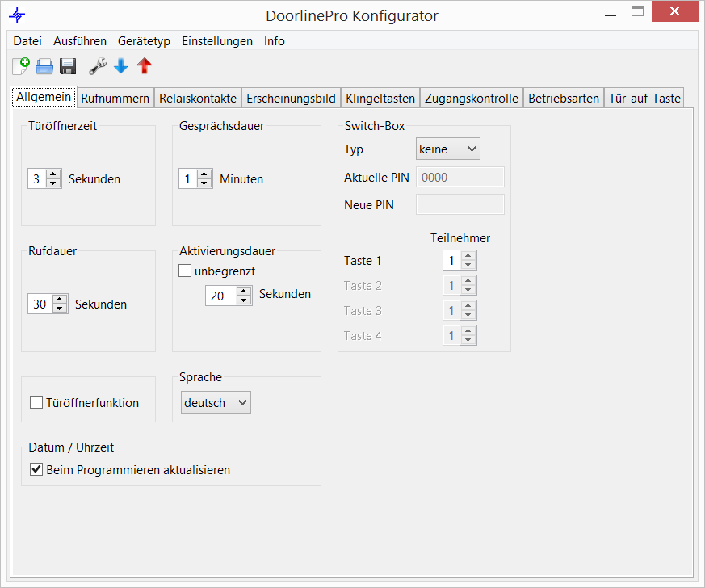Click the Rufdauer value field showing 30

click(40, 304)
